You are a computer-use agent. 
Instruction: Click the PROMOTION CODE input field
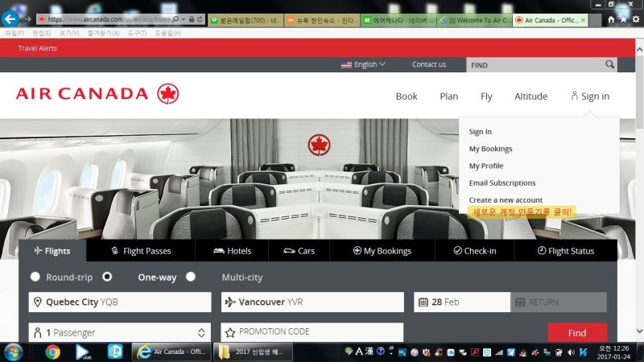312,332
